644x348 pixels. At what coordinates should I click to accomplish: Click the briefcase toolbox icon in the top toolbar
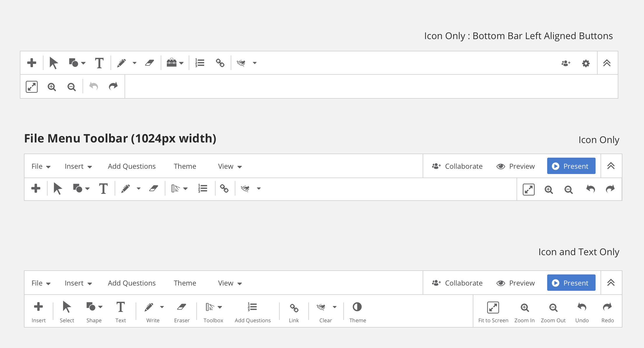pos(172,63)
